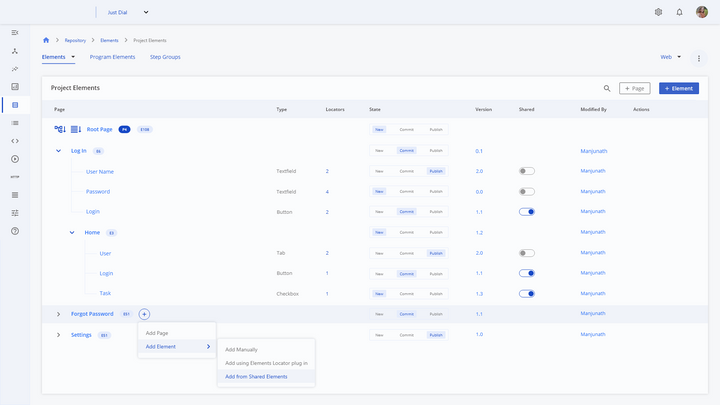Click the search icon in Project Elements
Image resolution: width=720 pixels, height=405 pixels.
click(x=607, y=88)
